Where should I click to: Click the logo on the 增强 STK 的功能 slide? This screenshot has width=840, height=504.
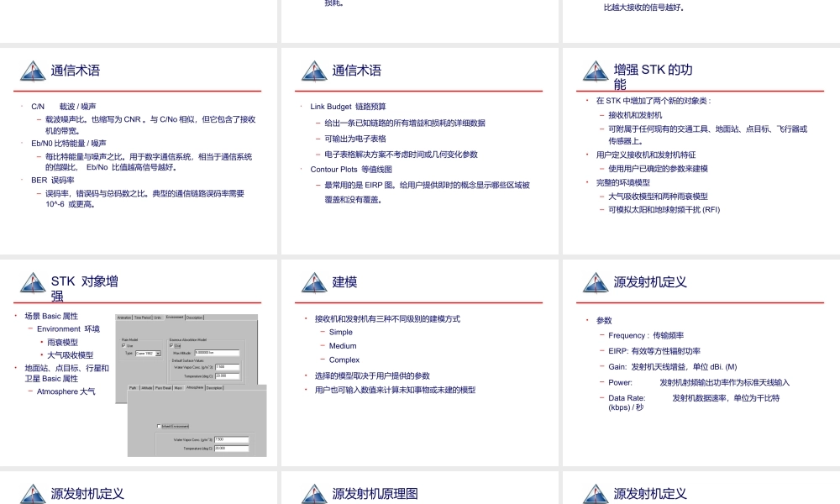596,71
